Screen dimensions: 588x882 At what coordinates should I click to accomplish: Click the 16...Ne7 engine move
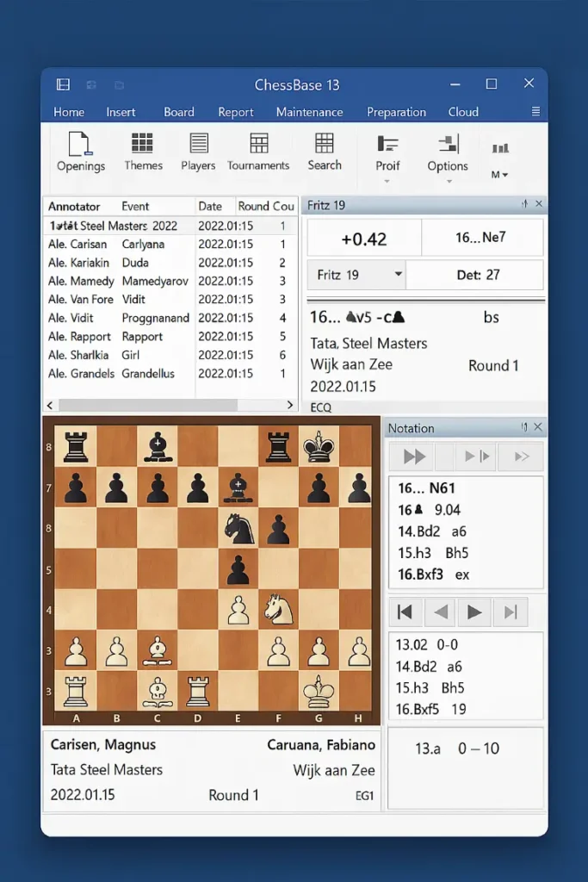coord(480,238)
